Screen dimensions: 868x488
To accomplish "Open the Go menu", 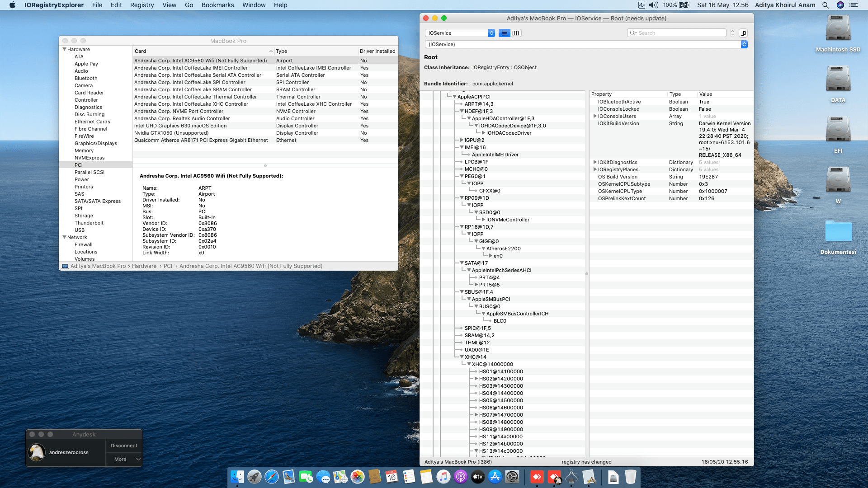I will [x=189, y=5].
